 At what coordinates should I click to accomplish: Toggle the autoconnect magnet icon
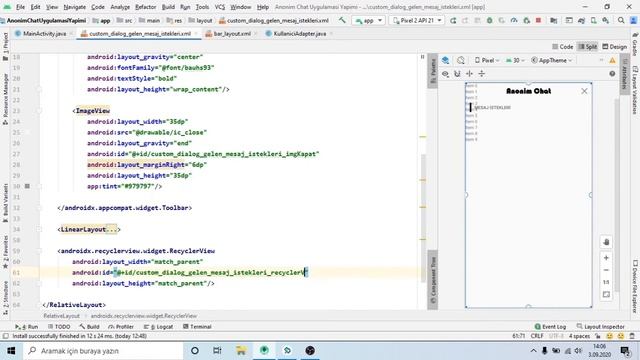tap(457, 74)
